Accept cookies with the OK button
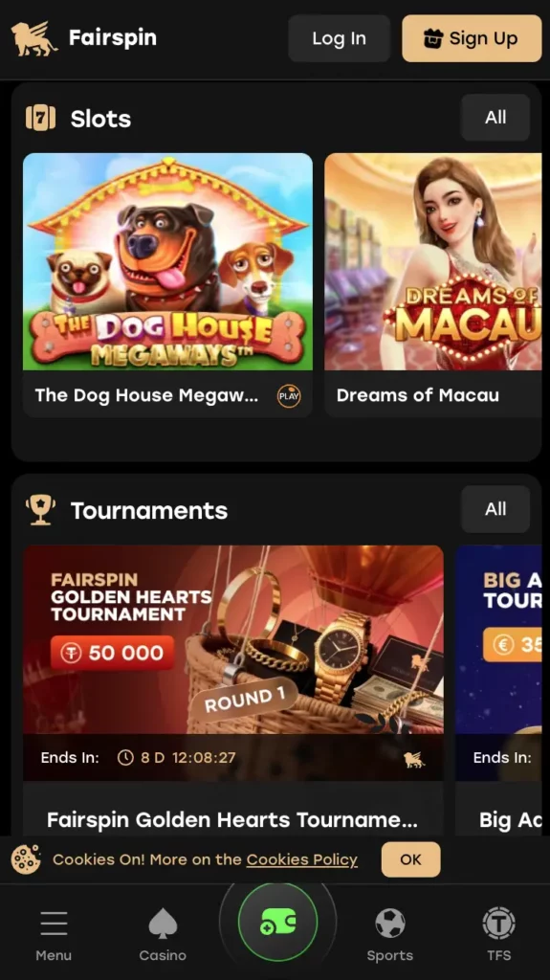Image resolution: width=550 pixels, height=980 pixels. [x=410, y=859]
